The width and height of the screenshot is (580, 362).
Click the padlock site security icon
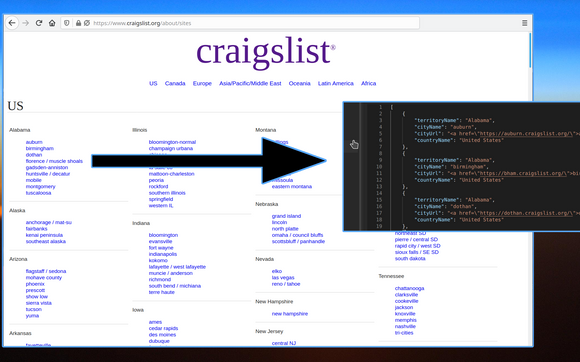point(78,23)
